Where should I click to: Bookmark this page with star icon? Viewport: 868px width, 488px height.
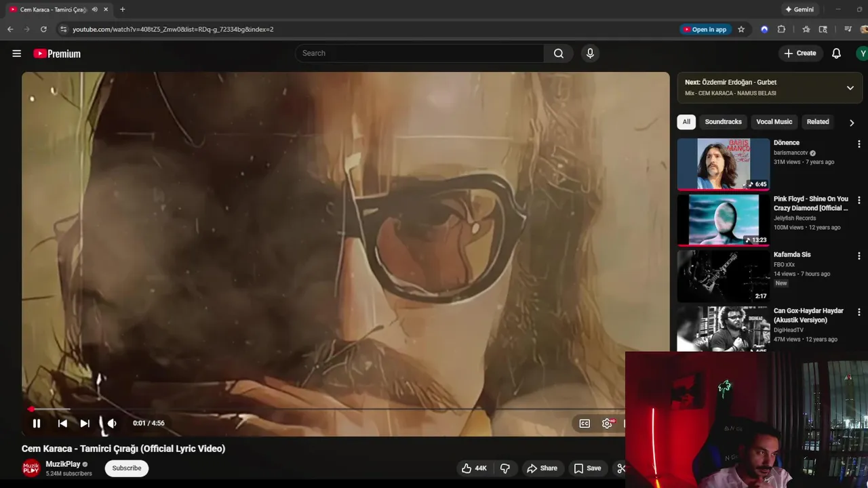coord(741,29)
